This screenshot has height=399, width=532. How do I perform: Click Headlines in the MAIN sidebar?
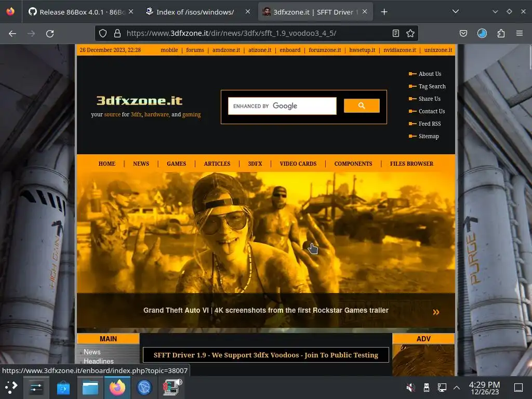tap(98, 361)
